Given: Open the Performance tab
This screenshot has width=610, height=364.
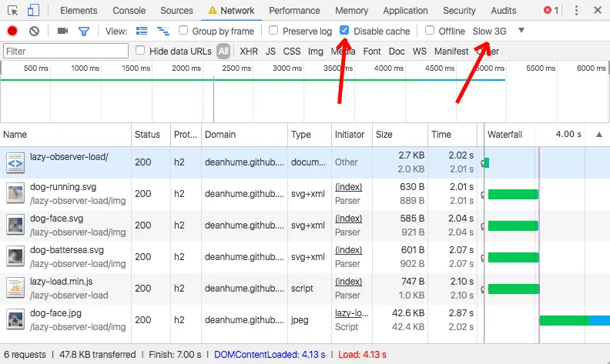Looking at the screenshot, I should click(x=294, y=11).
